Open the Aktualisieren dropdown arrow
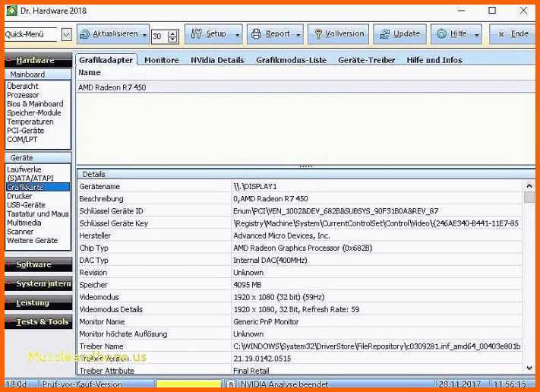 click(x=144, y=35)
